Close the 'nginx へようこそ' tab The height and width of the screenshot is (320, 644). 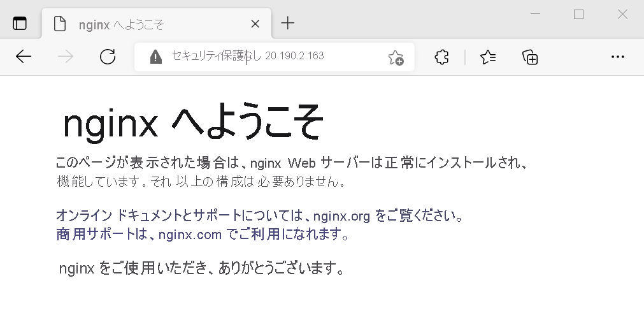coord(255,24)
